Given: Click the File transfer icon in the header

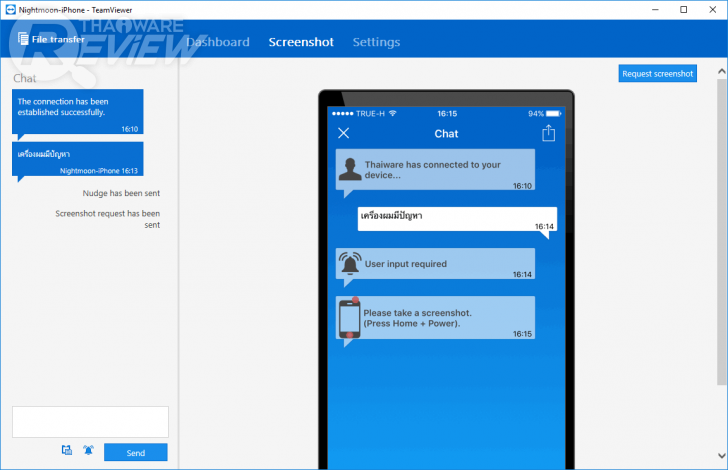Looking at the screenshot, I should tap(23, 40).
